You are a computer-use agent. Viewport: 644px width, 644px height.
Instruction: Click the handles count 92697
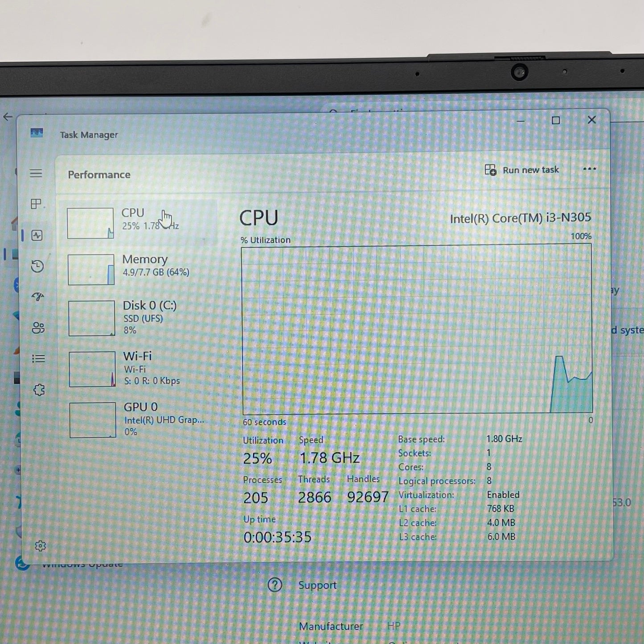pyautogui.click(x=368, y=496)
